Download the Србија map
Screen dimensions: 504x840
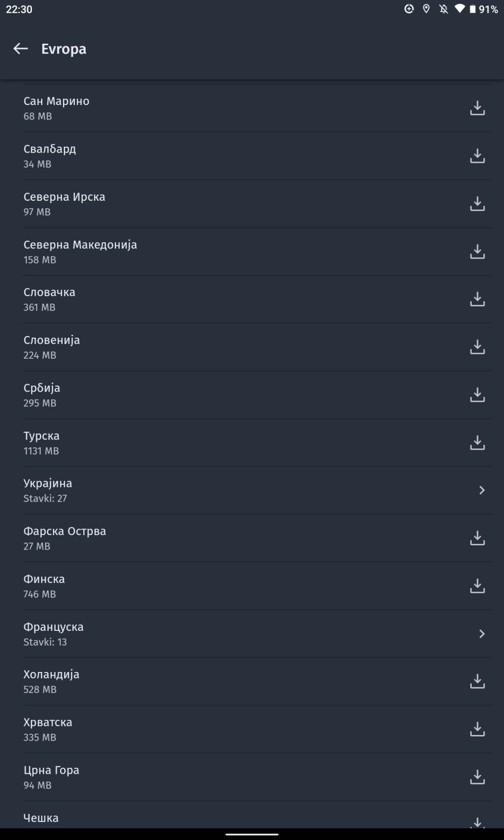(477, 395)
